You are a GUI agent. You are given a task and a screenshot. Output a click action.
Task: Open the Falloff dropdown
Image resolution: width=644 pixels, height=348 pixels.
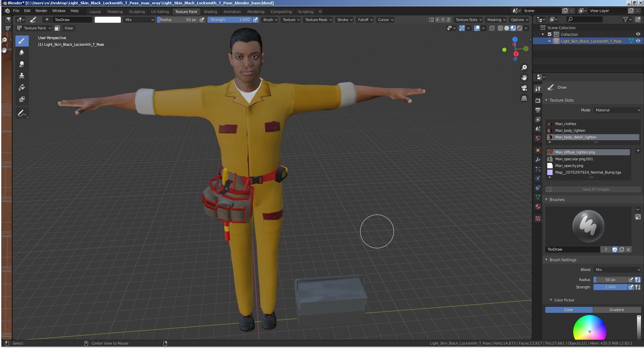[x=365, y=20]
